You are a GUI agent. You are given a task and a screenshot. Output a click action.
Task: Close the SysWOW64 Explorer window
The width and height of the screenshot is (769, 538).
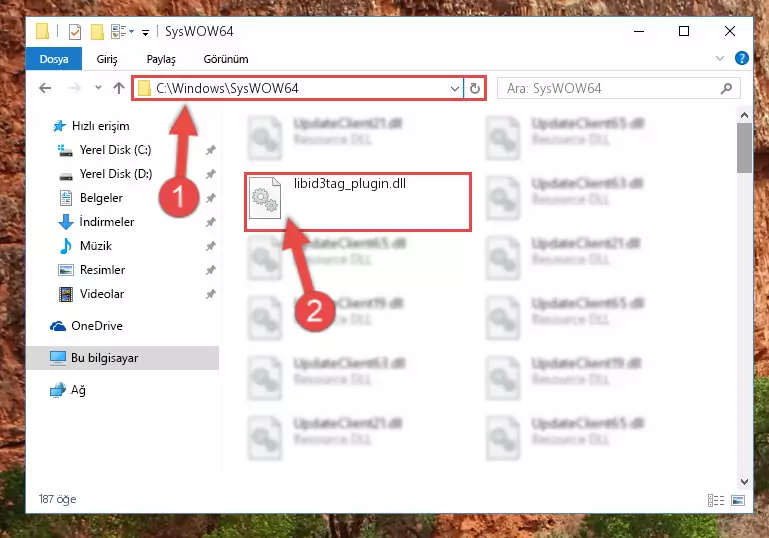point(729,31)
